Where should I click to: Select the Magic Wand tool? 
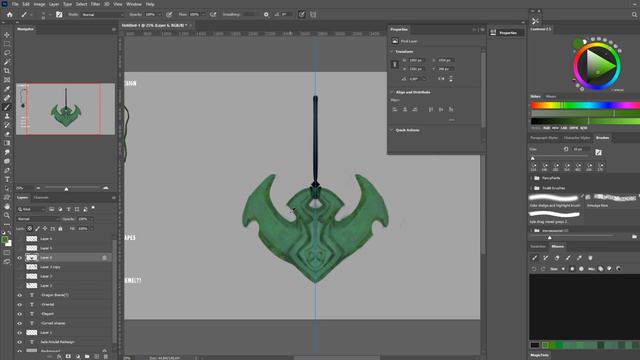pyautogui.click(x=7, y=62)
